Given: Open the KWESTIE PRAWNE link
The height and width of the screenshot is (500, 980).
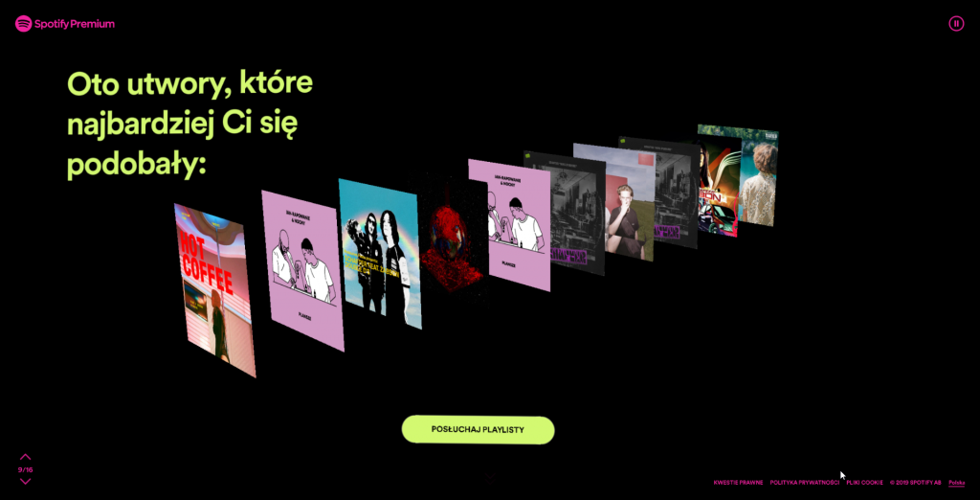Looking at the screenshot, I should (738, 483).
